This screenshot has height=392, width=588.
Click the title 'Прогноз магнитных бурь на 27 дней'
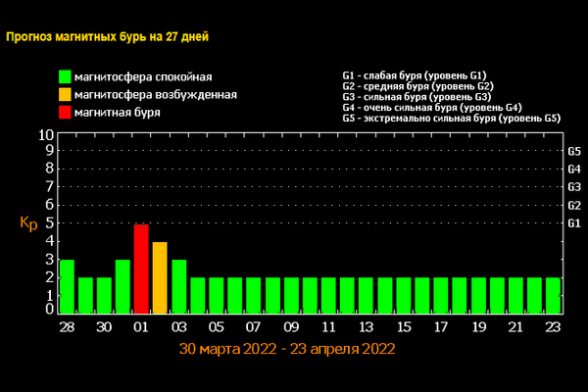tap(107, 37)
